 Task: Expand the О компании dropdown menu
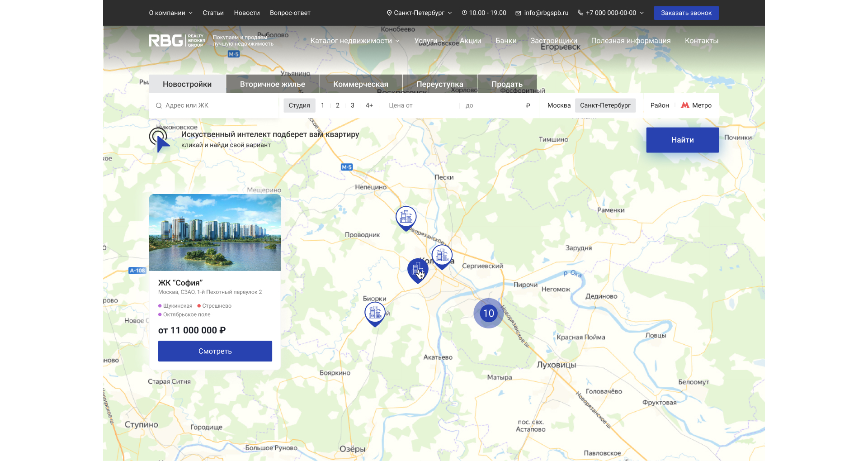(170, 13)
